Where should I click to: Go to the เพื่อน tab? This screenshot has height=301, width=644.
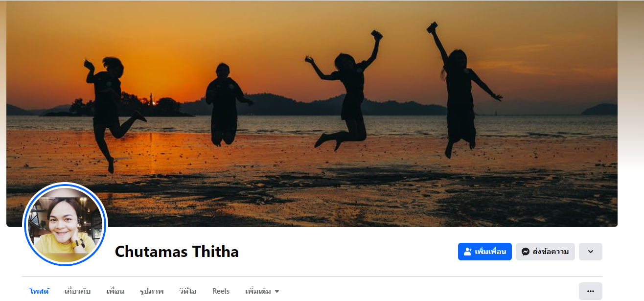coord(115,291)
